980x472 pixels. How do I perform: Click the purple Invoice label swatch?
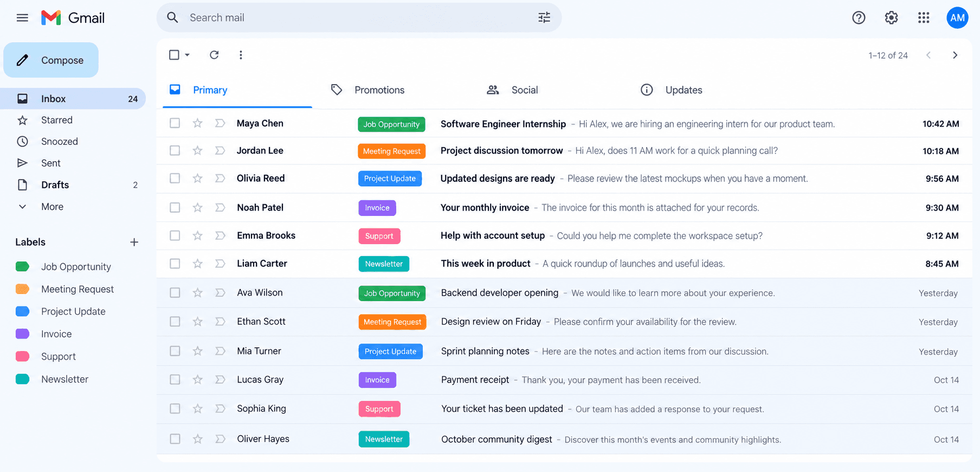[22, 334]
